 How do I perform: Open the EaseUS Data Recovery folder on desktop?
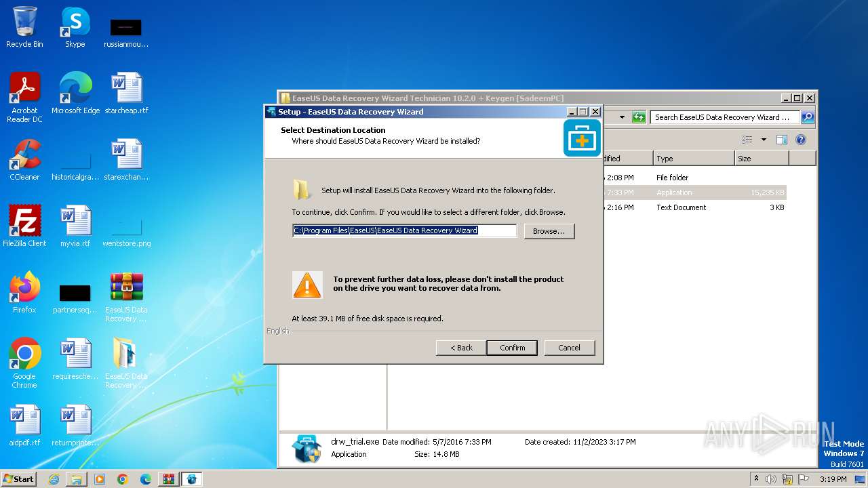tap(126, 363)
